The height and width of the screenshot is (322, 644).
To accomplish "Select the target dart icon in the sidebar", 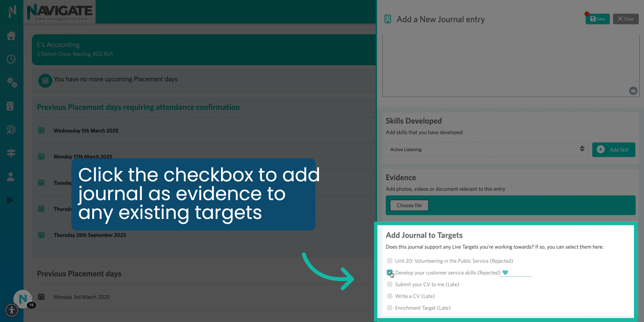I will (11, 130).
